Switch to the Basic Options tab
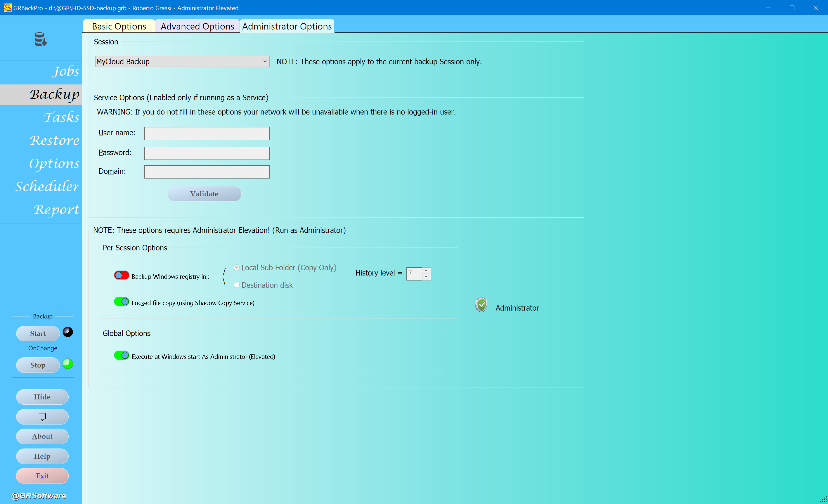Screen dimensions: 828x504 [x=119, y=26]
